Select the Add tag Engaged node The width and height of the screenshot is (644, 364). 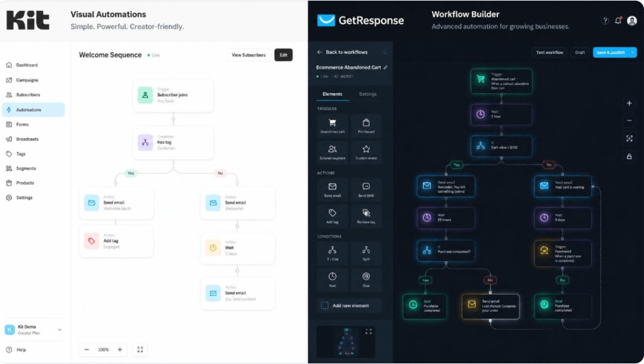point(116,241)
